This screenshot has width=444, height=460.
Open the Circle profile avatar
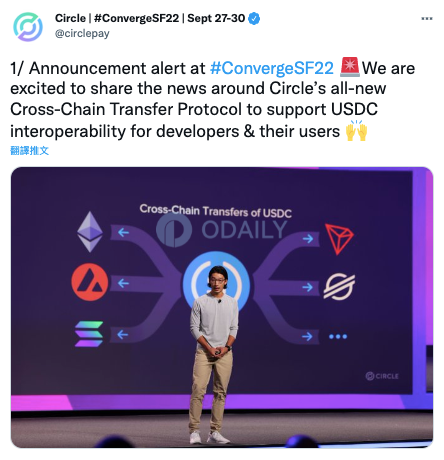point(28,27)
